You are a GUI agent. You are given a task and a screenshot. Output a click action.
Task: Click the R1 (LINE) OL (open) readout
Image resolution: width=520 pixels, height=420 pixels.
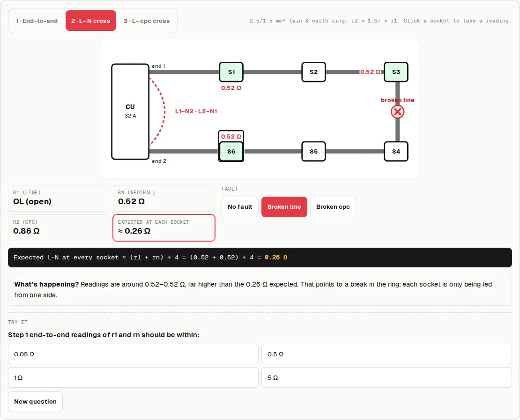(x=59, y=198)
